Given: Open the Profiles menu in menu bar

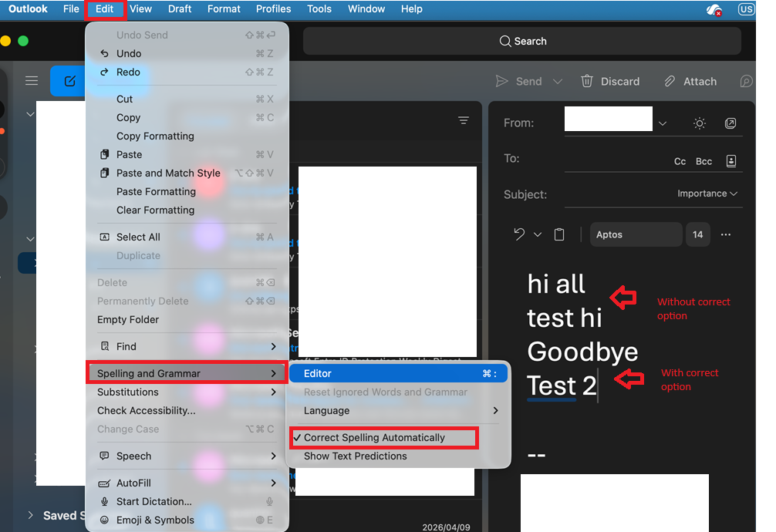Looking at the screenshot, I should [273, 9].
